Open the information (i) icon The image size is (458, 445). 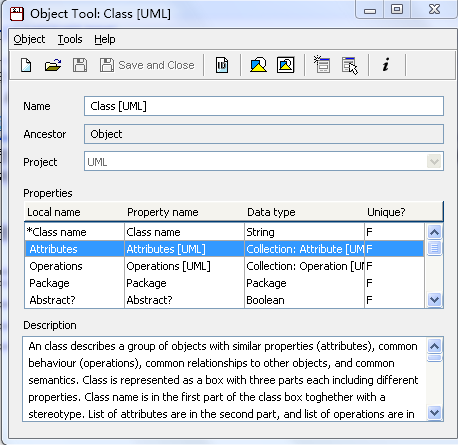(x=386, y=65)
